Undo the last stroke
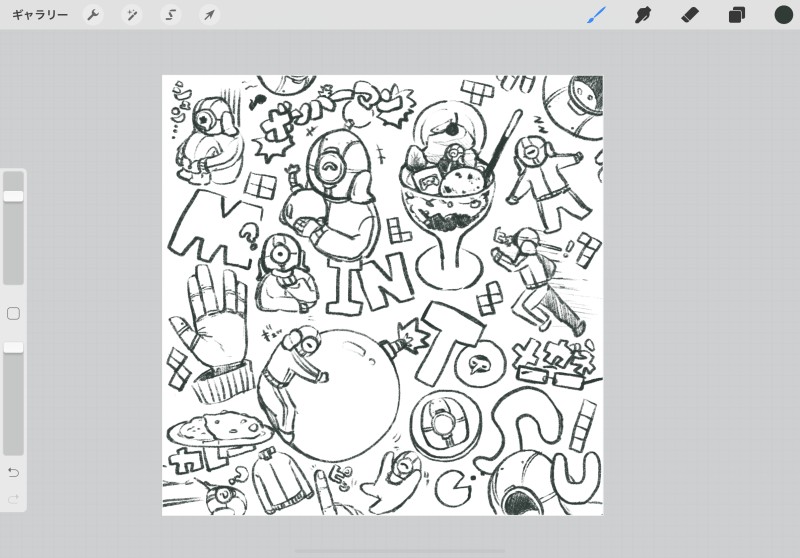 [x=14, y=472]
